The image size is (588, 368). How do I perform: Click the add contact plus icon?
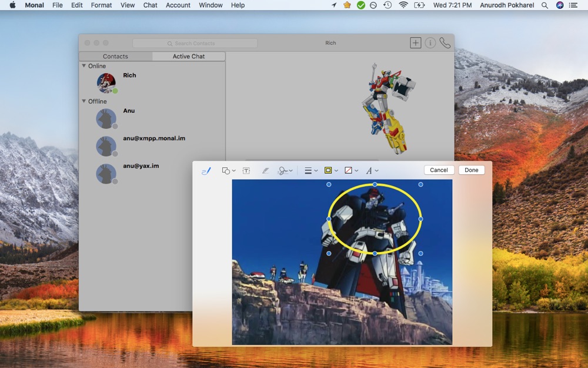pos(416,43)
